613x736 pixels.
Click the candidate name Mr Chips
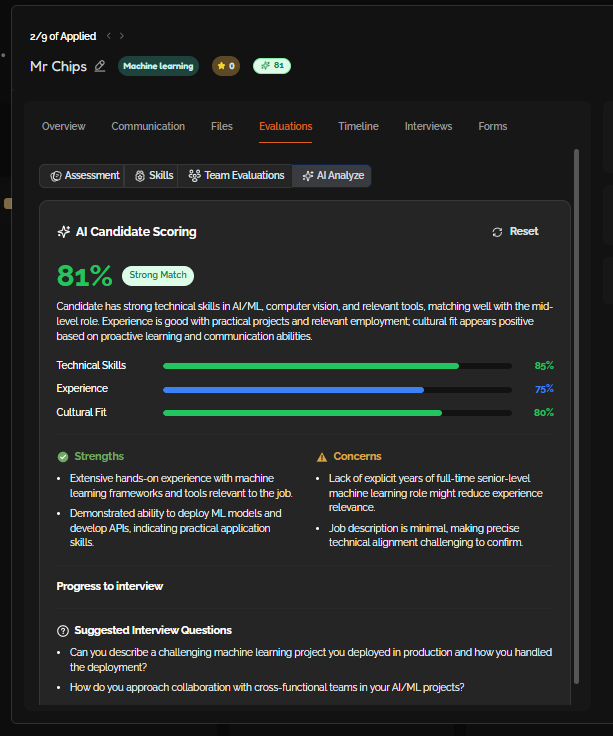(58, 66)
